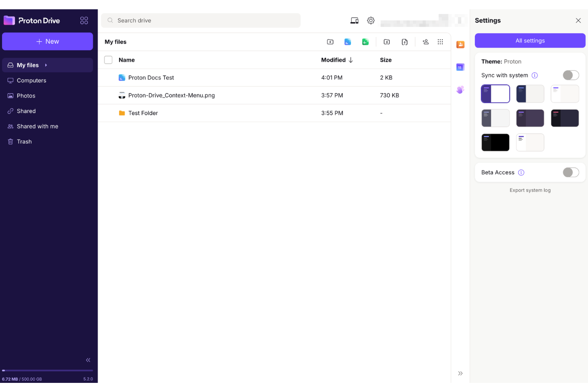The width and height of the screenshot is (588, 392).
Task: Enable the Beta Access toggle
Action: [x=571, y=172]
